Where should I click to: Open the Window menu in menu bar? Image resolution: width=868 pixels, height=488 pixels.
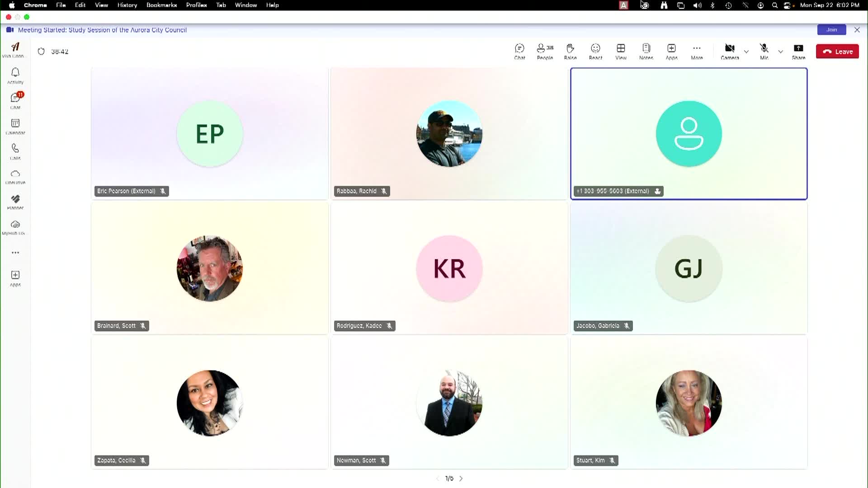pyautogui.click(x=245, y=5)
